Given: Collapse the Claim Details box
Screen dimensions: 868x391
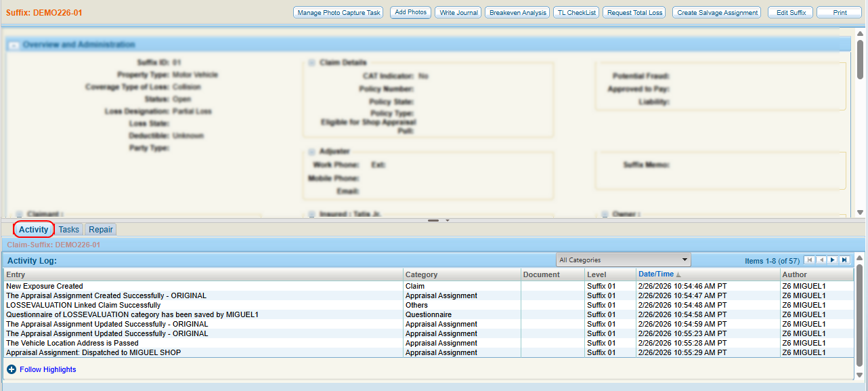Looking at the screenshot, I should (311, 62).
